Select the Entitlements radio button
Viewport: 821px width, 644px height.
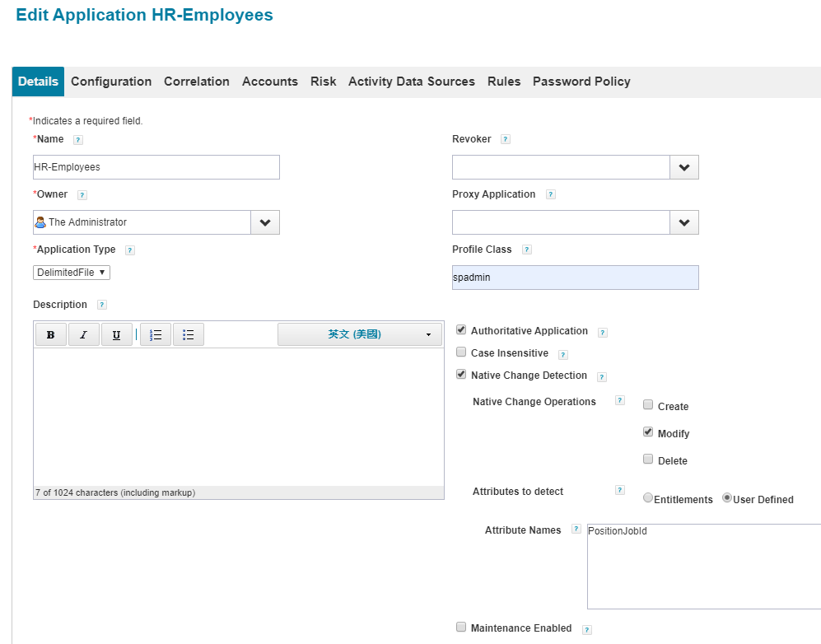click(648, 498)
